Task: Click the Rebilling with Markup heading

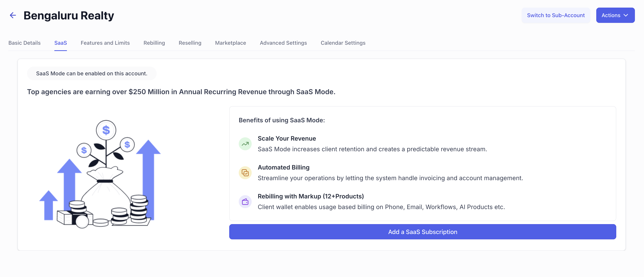Action: [311, 196]
